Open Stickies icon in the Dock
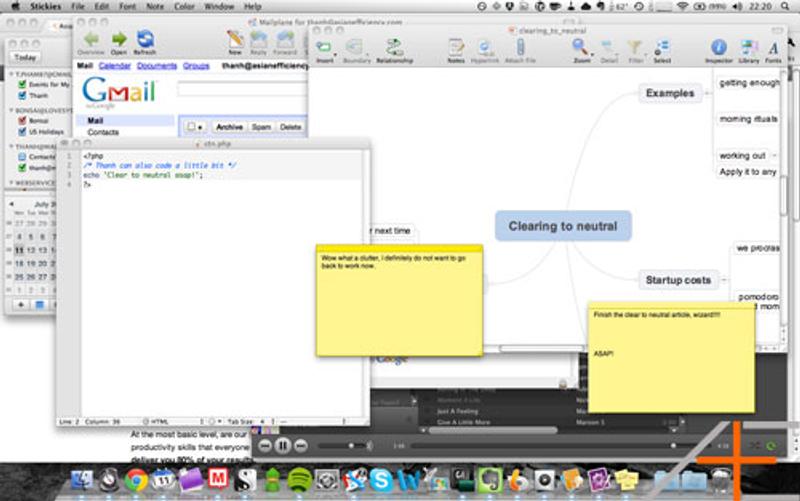 626,480
